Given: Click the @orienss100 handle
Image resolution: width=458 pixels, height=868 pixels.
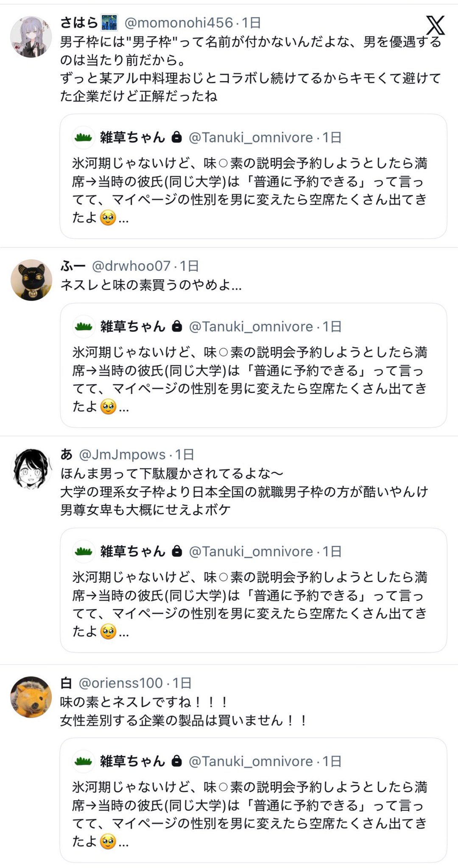Looking at the screenshot, I should 121,683.
